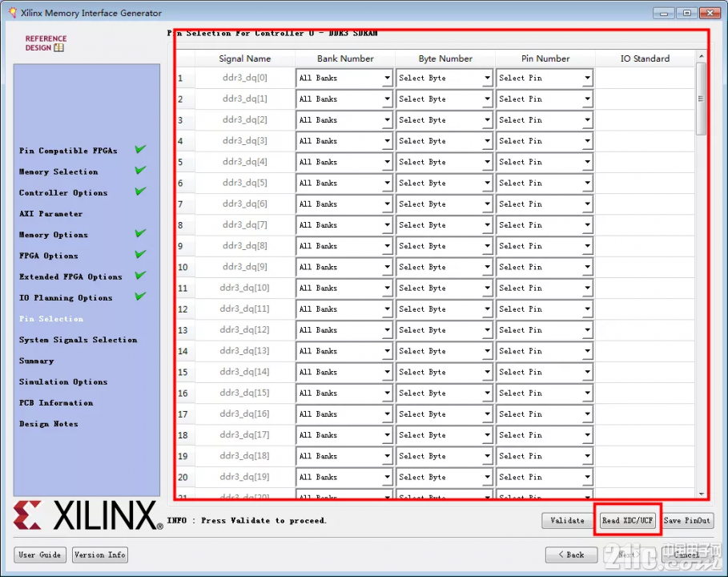This screenshot has height=577, width=728.
Task: Open the Summary step in sidebar
Action: pos(37,361)
